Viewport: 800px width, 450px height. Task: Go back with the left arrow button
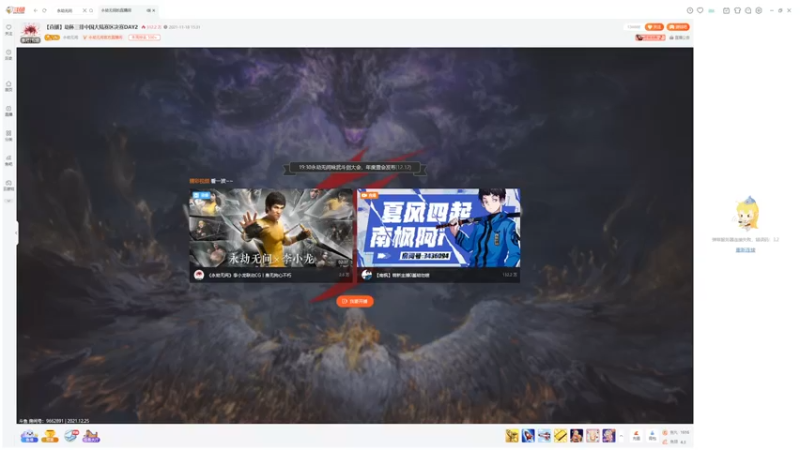pyautogui.click(x=35, y=10)
